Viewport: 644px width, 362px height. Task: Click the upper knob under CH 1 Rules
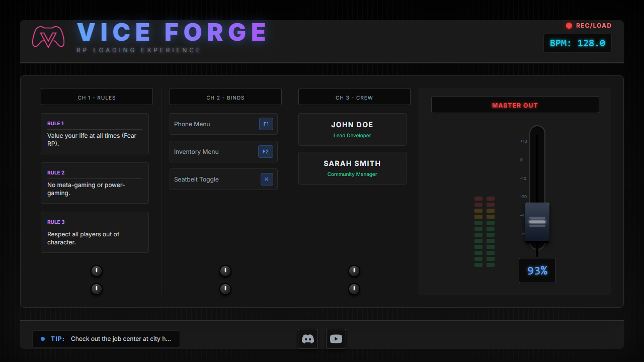(x=97, y=271)
